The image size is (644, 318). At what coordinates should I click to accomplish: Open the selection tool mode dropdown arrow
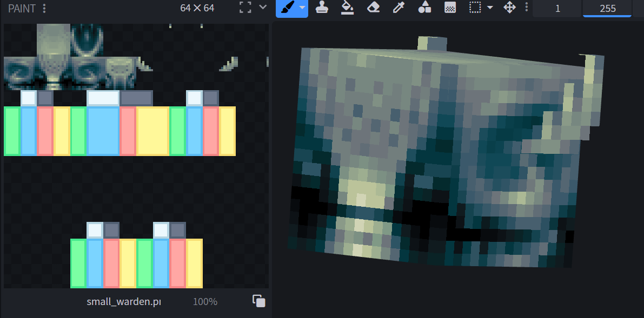tap(490, 8)
